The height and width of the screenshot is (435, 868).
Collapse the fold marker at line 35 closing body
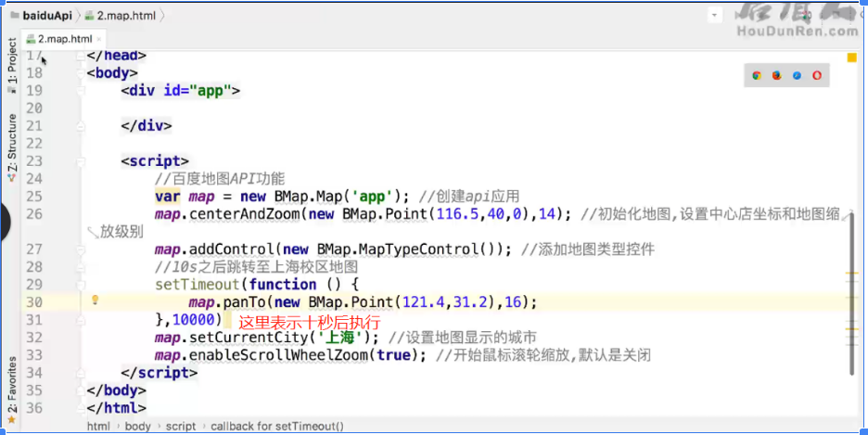click(x=81, y=390)
